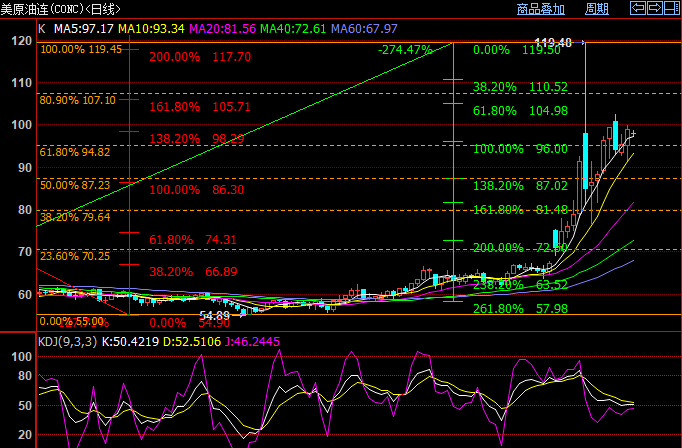Click the J:46.2445 value in KDJ header
The image size is (682, 448).
coord(252,341)
